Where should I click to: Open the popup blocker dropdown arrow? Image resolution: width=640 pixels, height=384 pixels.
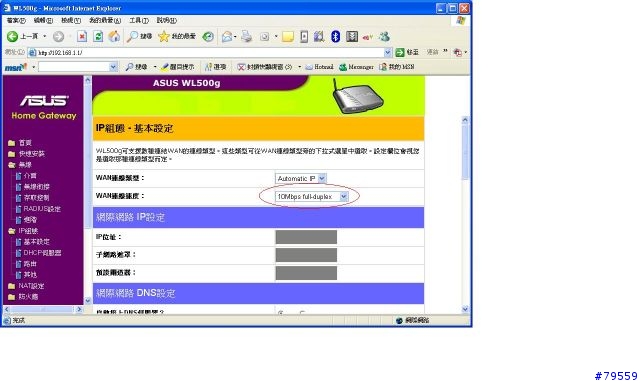pos(299,67)
